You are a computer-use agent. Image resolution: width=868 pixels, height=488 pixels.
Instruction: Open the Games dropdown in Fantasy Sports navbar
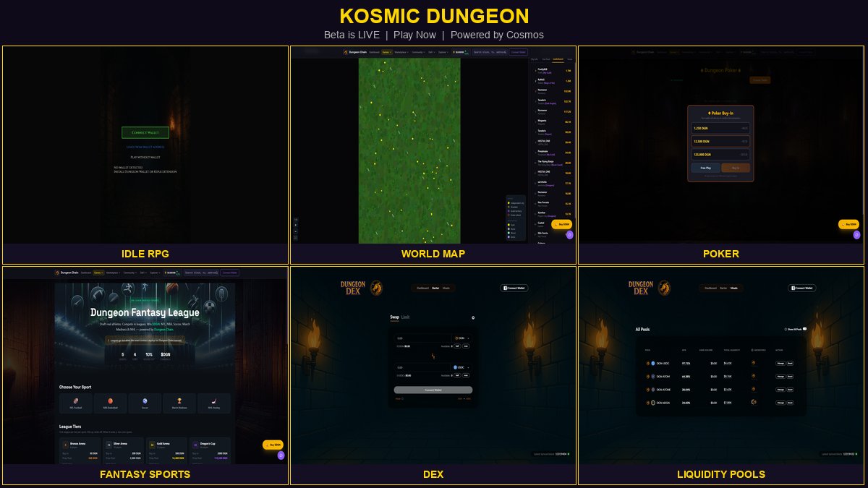tap(98, 273)
